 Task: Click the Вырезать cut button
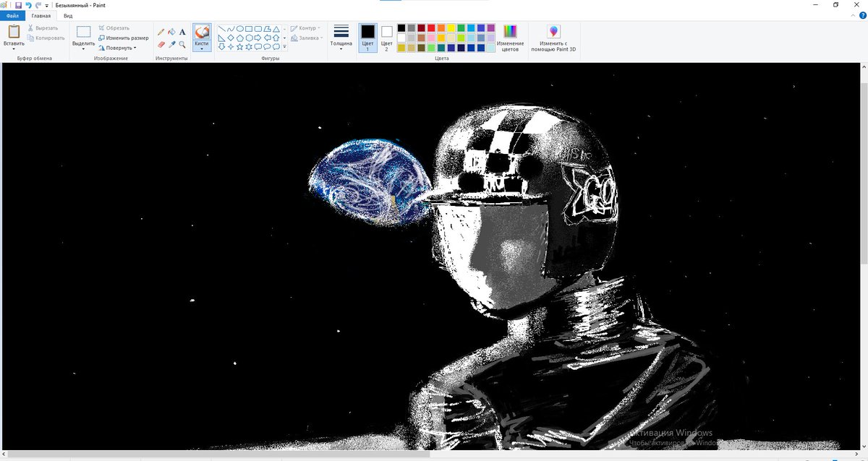(x=42, y=28)
